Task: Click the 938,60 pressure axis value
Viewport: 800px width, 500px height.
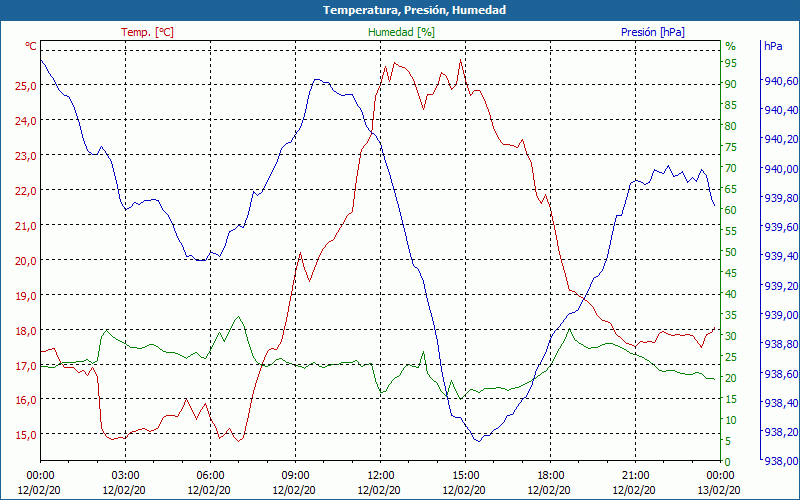Action: pyautogui.click(x=782, y=374)
